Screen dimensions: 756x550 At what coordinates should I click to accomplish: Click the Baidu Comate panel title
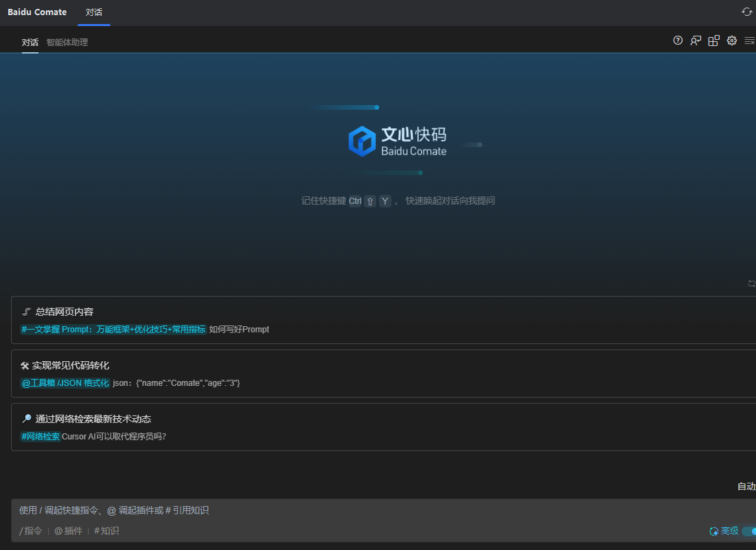pyautogui.click(x=37, y=12)
